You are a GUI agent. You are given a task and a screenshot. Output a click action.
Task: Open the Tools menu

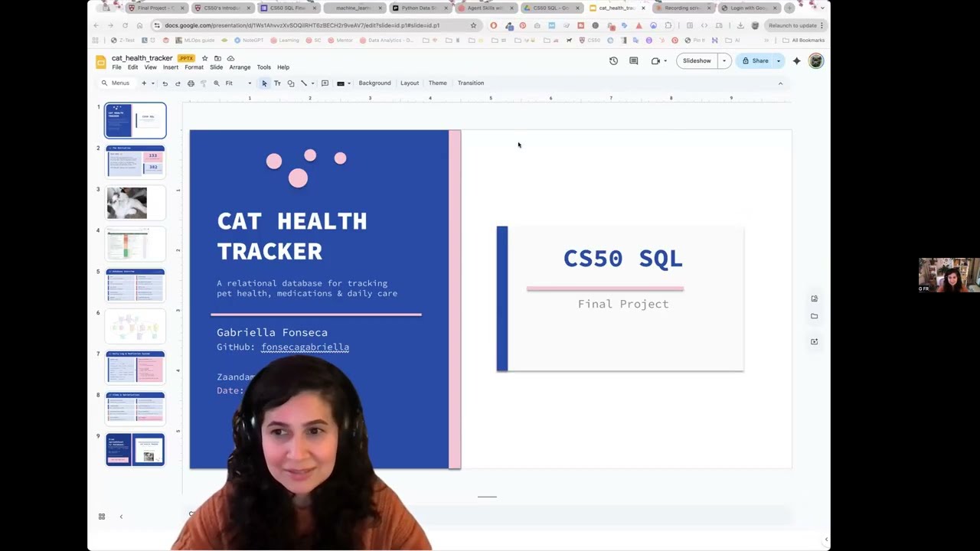tap(263, 67)
